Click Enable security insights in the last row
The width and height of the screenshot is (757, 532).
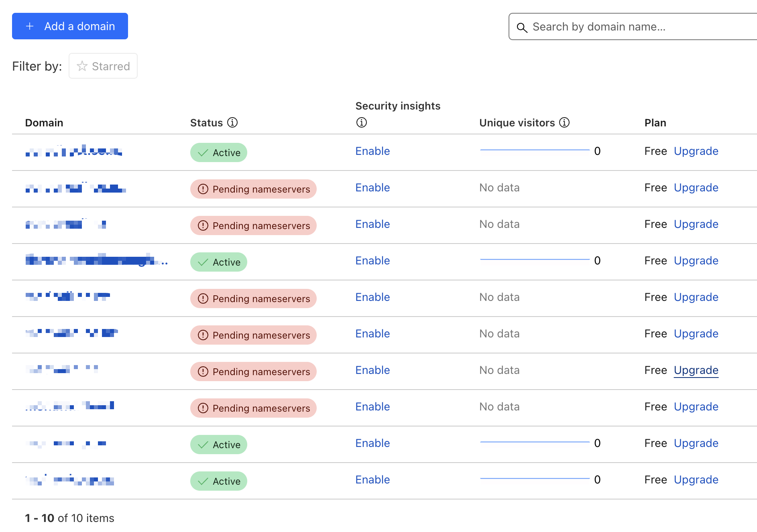click(x=372, y=480)
